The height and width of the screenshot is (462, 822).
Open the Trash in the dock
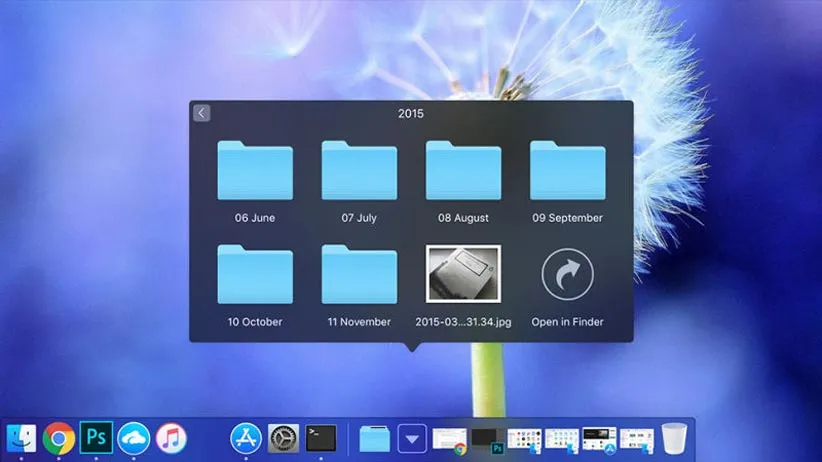click(675, 438)
